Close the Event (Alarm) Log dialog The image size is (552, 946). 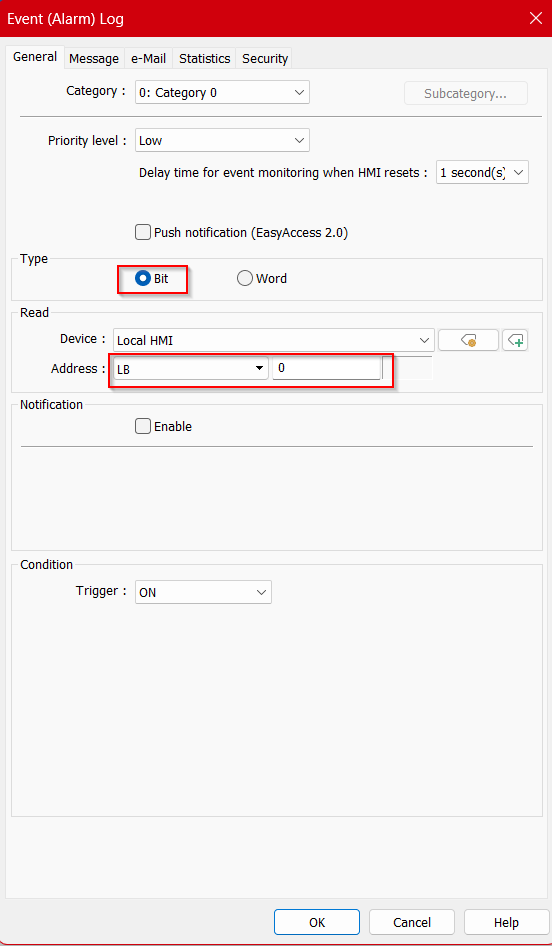coord(535,18)
